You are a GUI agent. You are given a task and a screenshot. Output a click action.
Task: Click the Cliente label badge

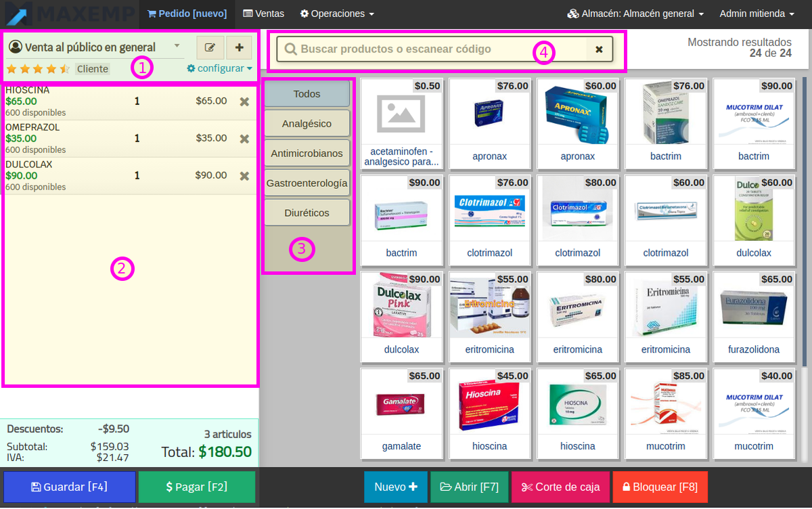[x=93, y=69]
